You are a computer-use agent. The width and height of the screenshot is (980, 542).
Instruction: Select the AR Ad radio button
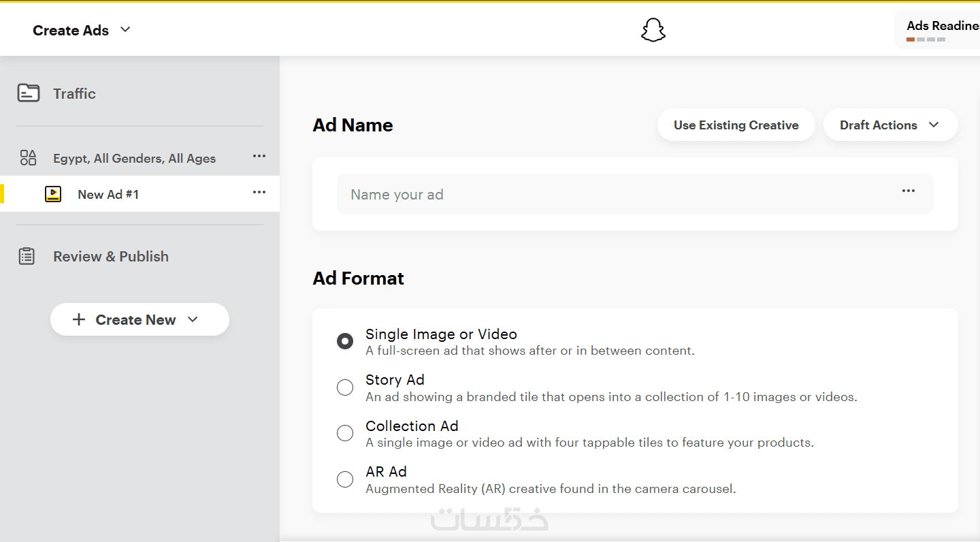coord(345,479)
